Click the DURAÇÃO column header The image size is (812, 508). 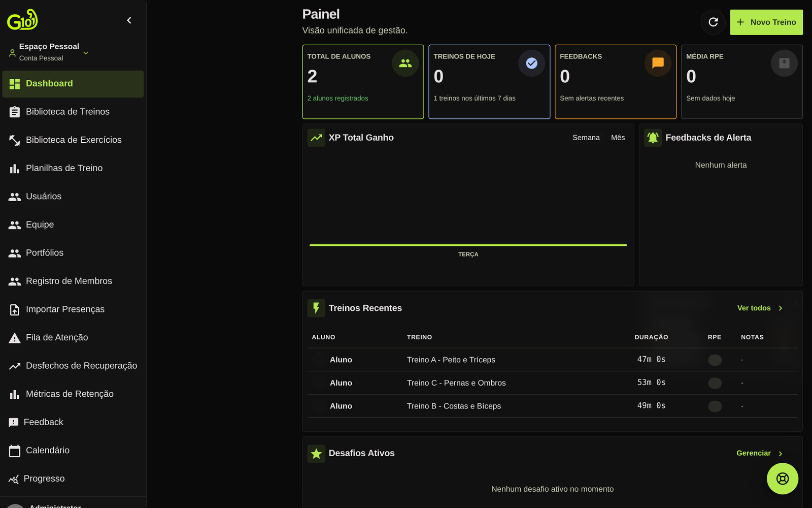(x=651, y=337)
